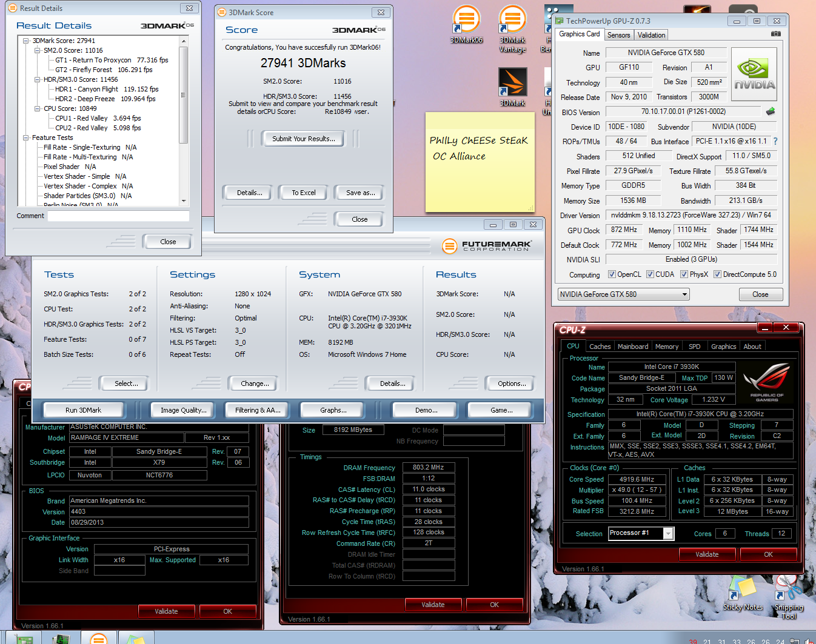This screenshot has height=644, width=816.
Task: Click the BIOS save chip icon in GPU-Z
Action: [x=770, y=111]
